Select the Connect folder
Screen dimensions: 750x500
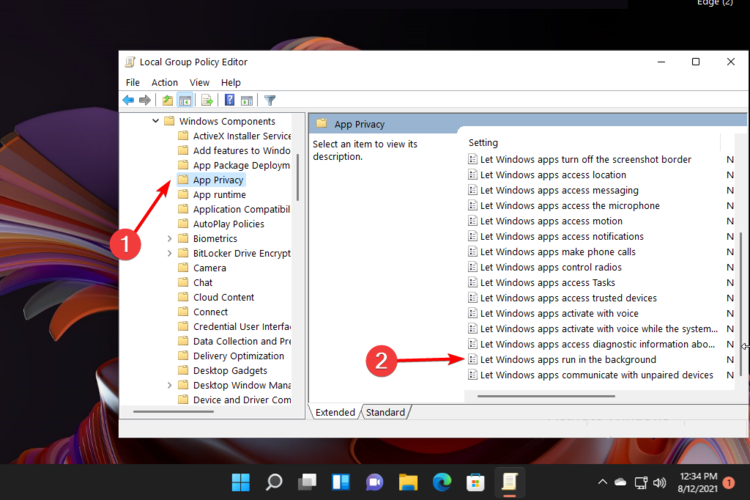[x=210, y=312]
